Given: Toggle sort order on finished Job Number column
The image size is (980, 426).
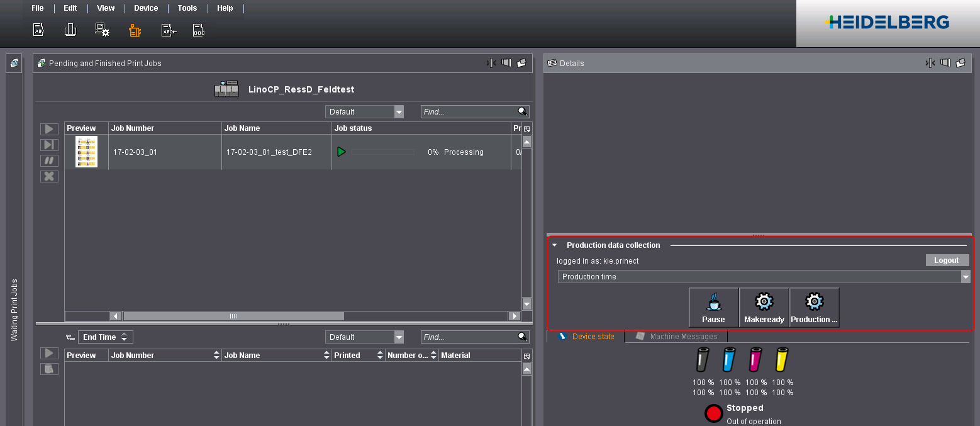Looking at the screenshot, I should [x=217, y=356].
